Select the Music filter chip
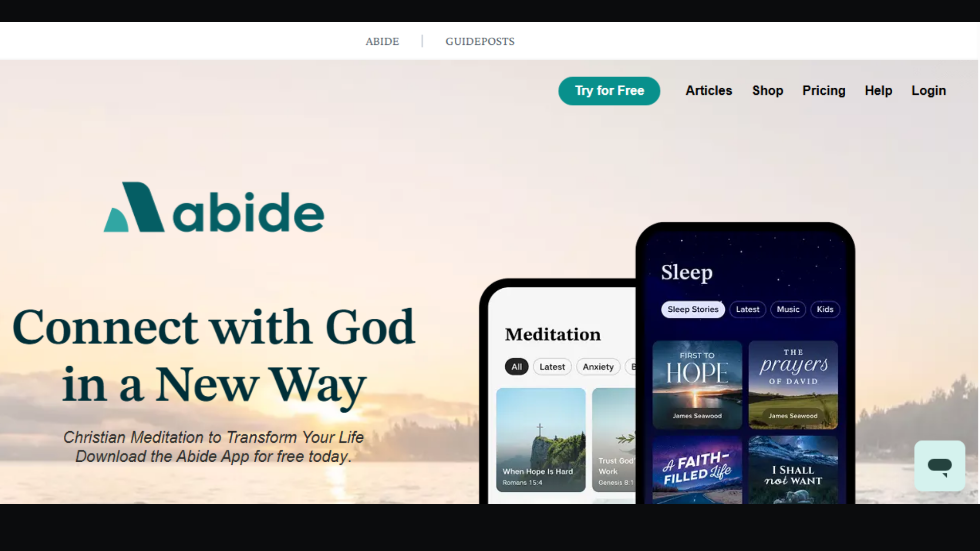This screenshot has width=980, height=551. [x=788, y=309]
